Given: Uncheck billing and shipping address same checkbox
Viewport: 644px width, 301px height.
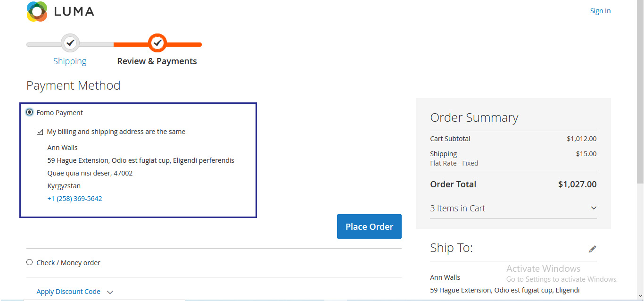Looking at the screenshot, I should pos(40,132).
